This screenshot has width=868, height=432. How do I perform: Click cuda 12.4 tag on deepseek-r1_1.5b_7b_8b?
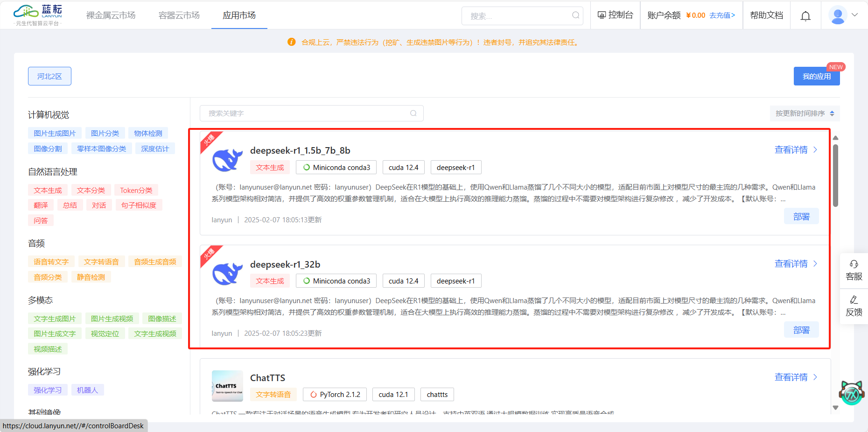pyautogui.click(x=403, y=167)
